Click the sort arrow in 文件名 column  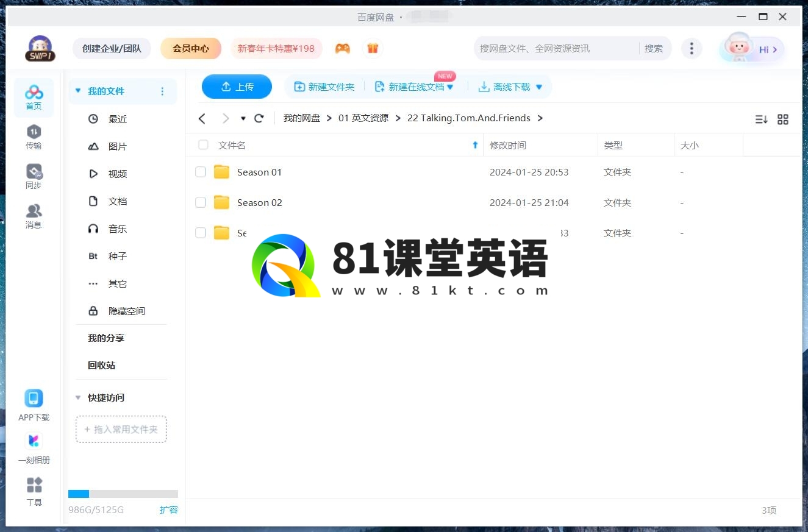(476, 145)
